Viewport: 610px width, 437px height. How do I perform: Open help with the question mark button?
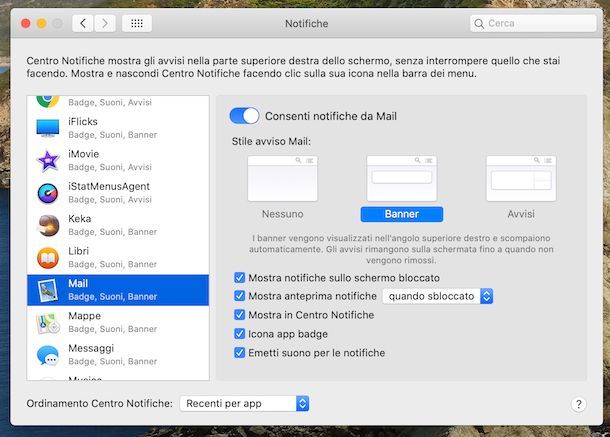[578, 404]
